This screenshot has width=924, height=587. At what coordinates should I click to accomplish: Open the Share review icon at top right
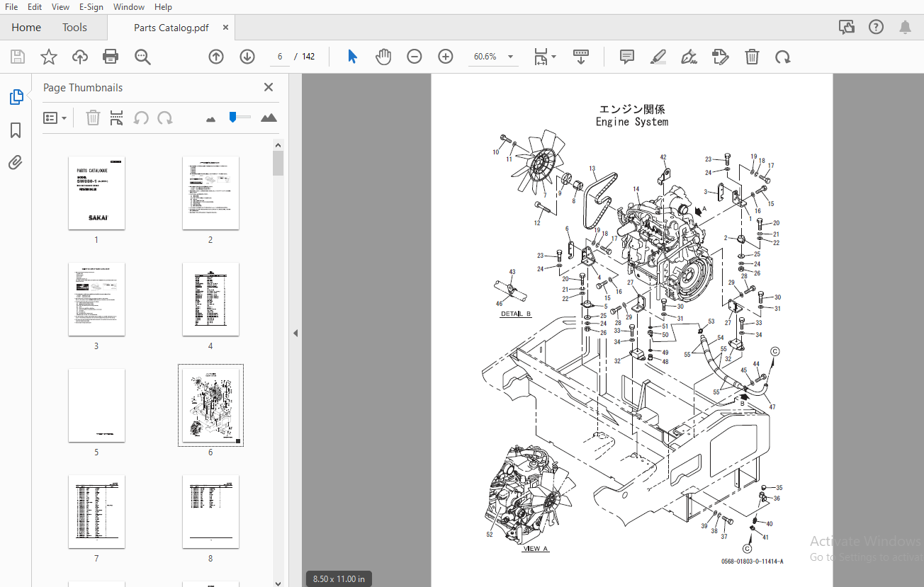tap(846, 28)
